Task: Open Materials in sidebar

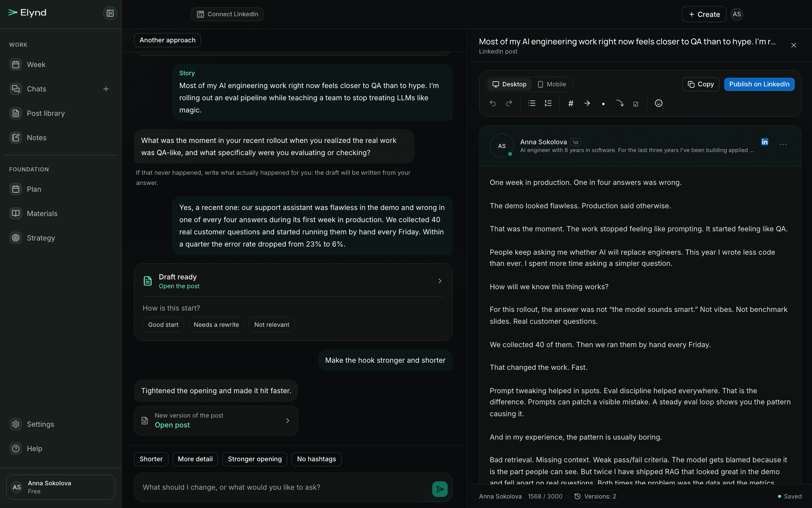Action: (61, 213)
